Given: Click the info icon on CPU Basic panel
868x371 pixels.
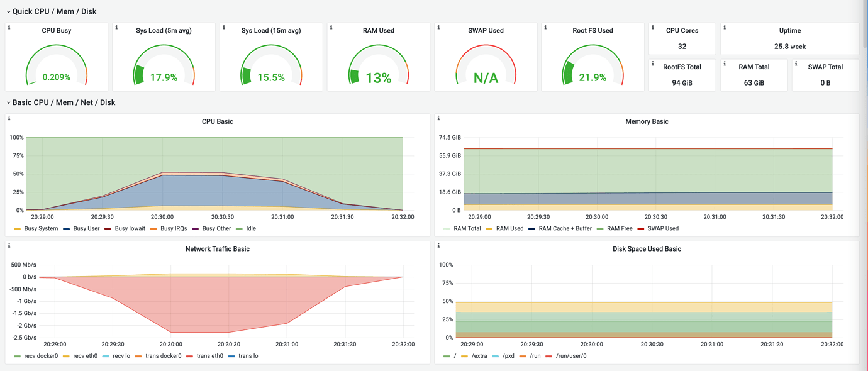Looking at the screenshot, I should 8,118.
